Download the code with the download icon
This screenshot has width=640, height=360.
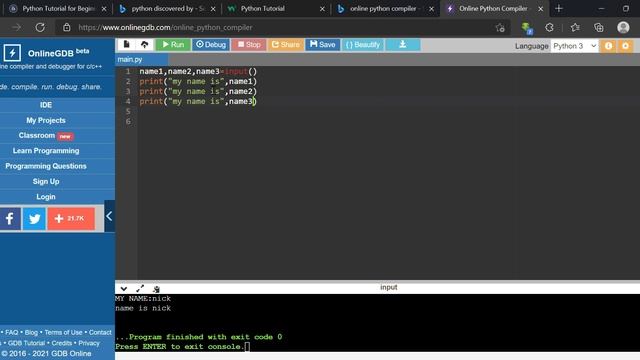403,44
